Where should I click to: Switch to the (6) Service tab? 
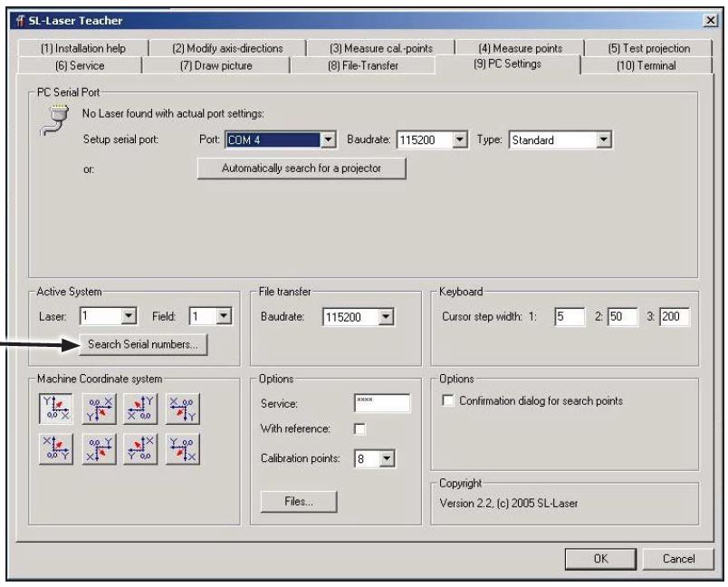point(80,65)
